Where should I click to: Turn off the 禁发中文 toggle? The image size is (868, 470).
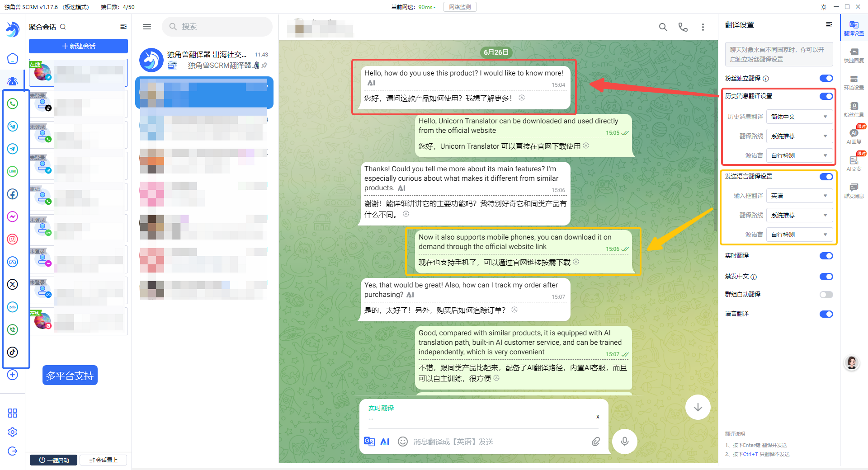(x=826, y=276)
